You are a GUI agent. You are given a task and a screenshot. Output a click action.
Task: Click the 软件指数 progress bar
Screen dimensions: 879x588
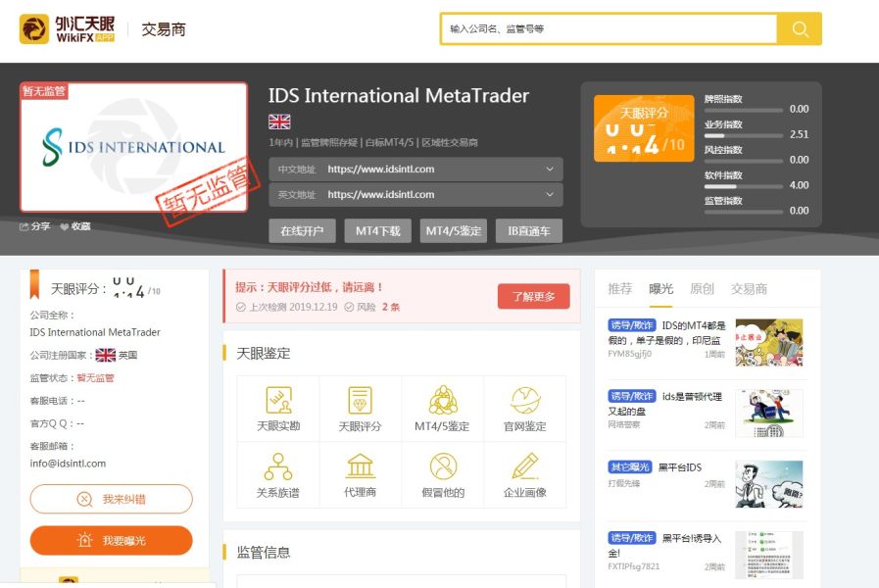[x=744, y=186]
